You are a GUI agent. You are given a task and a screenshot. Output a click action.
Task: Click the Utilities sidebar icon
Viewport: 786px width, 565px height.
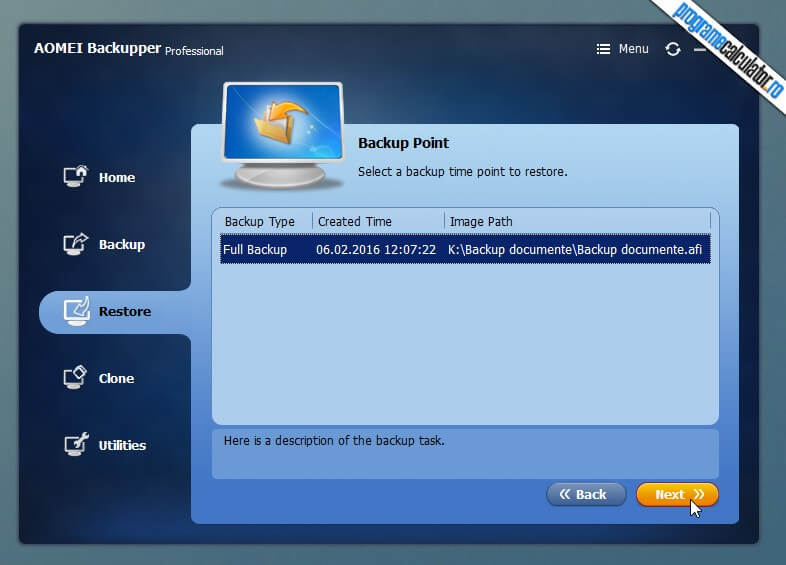76,444
